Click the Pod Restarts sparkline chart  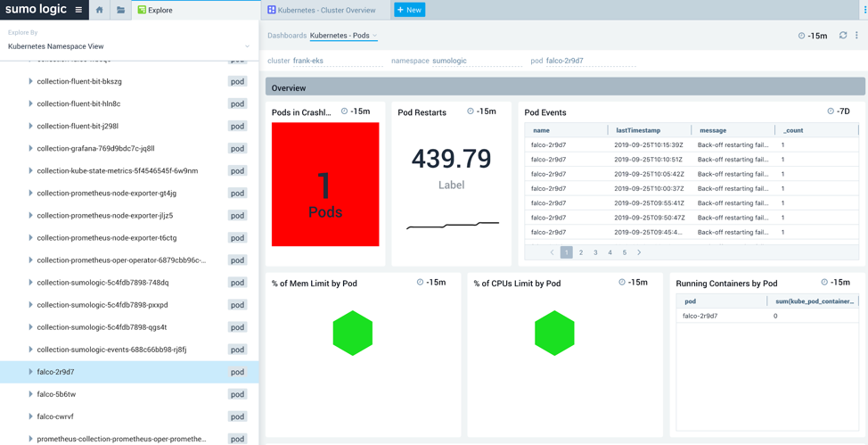point(453,225)
